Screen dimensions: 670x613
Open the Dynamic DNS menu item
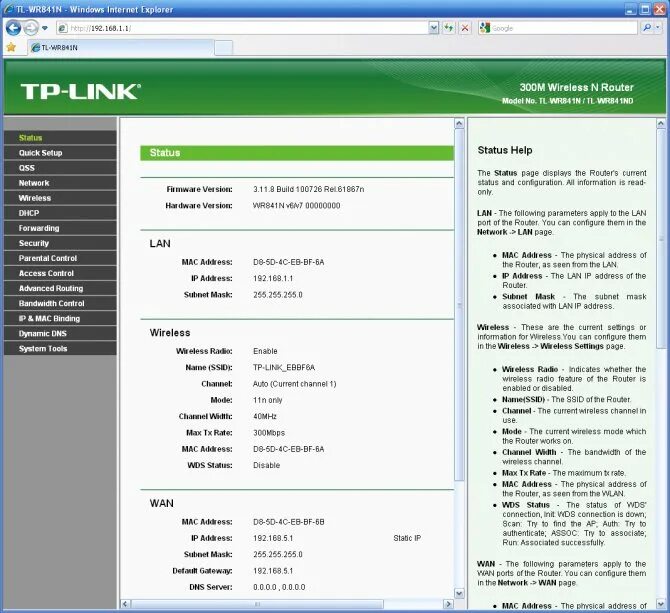coord(60,334)
